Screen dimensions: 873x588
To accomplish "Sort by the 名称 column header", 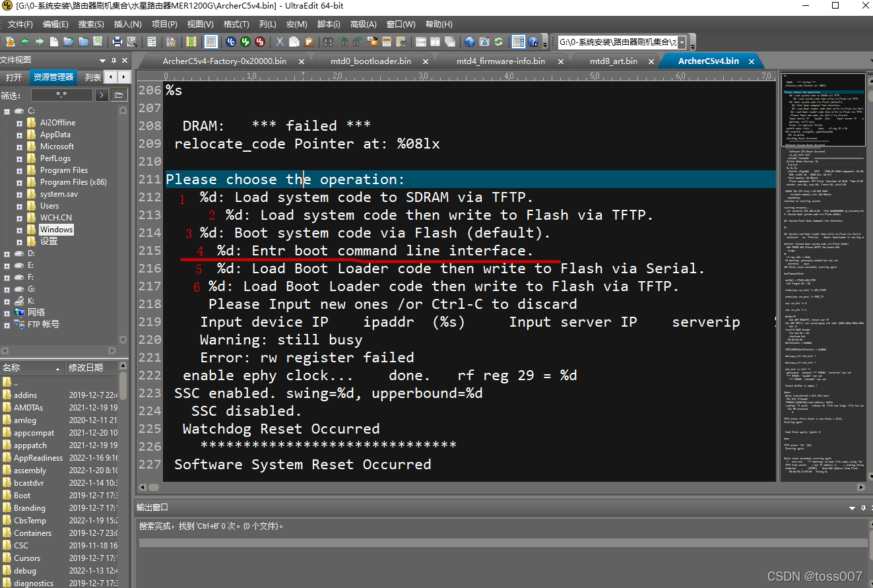I will [32, 368].
